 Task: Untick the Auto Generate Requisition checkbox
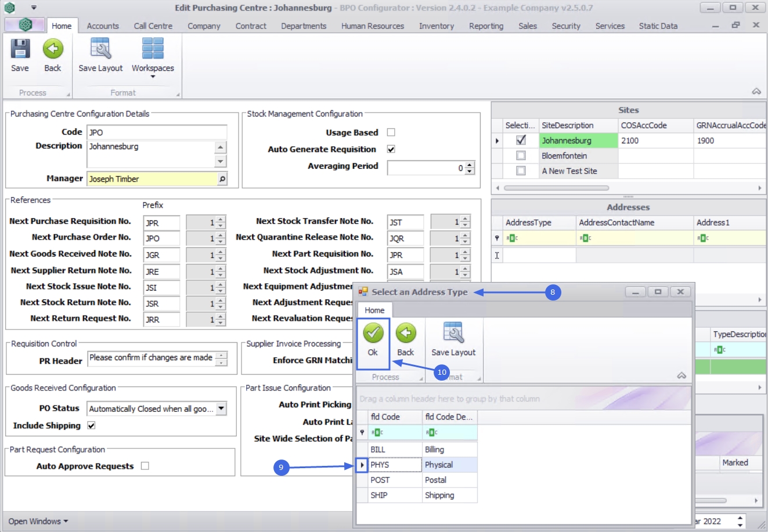tap(391, 149)
